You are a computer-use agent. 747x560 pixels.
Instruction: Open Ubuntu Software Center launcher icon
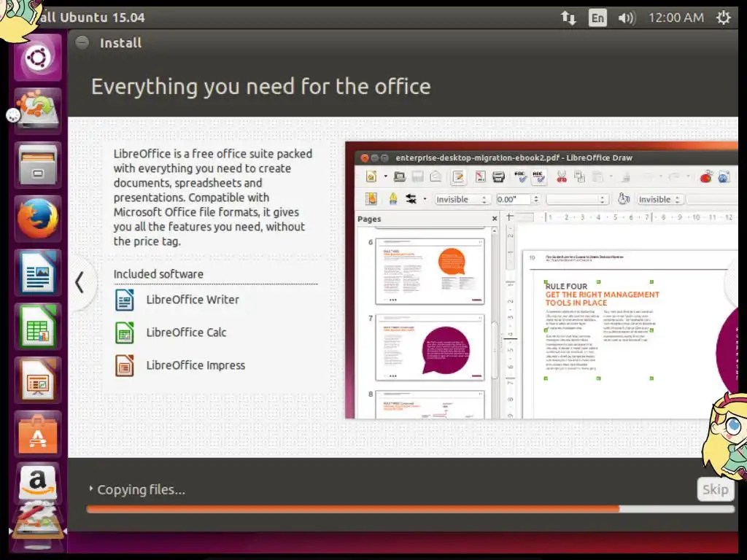tap(38, 434)
